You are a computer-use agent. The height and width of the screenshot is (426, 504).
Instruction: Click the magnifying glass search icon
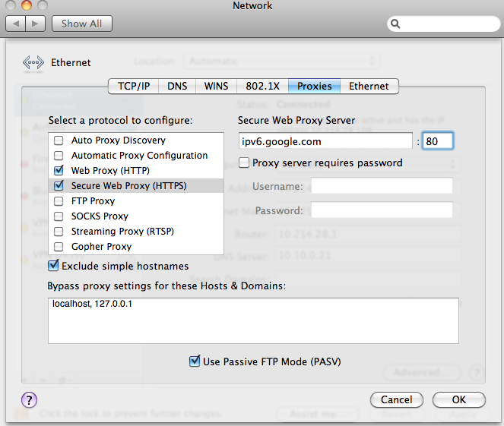coord(396,24)
